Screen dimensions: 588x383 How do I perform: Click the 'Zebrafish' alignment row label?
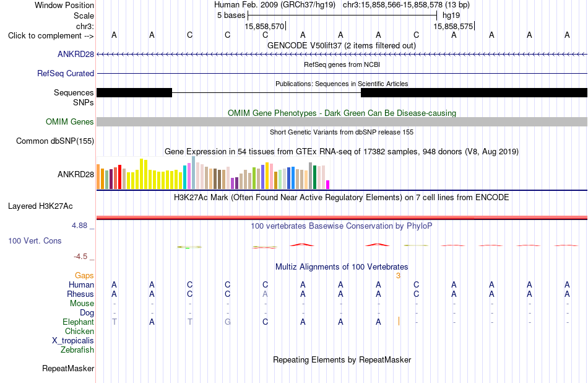pyautogui.click(x=77, y=350)
